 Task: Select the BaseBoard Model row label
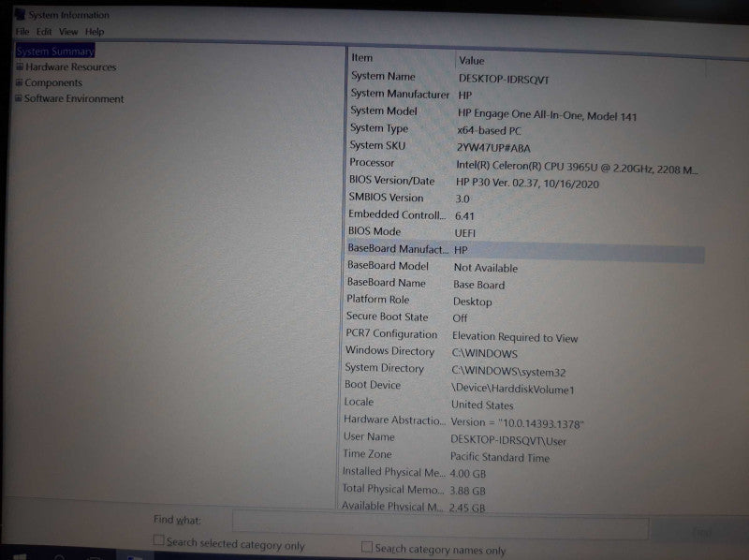388,266
